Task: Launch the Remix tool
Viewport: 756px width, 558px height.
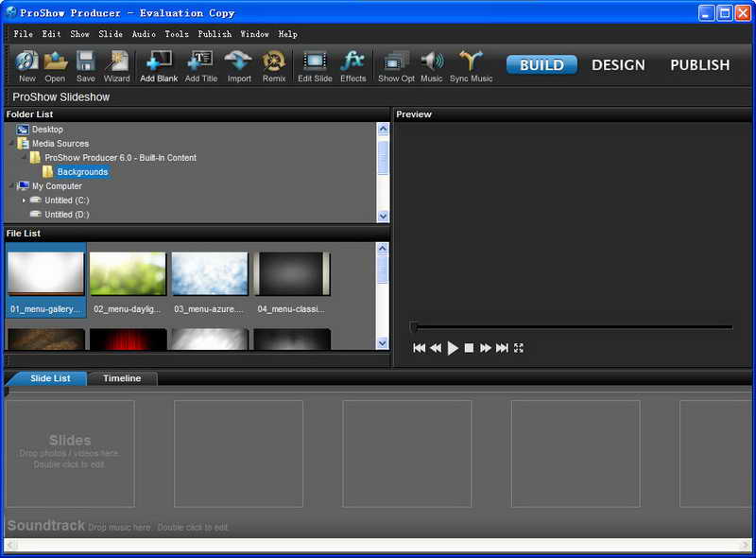Action: click(x=274, y=65)
